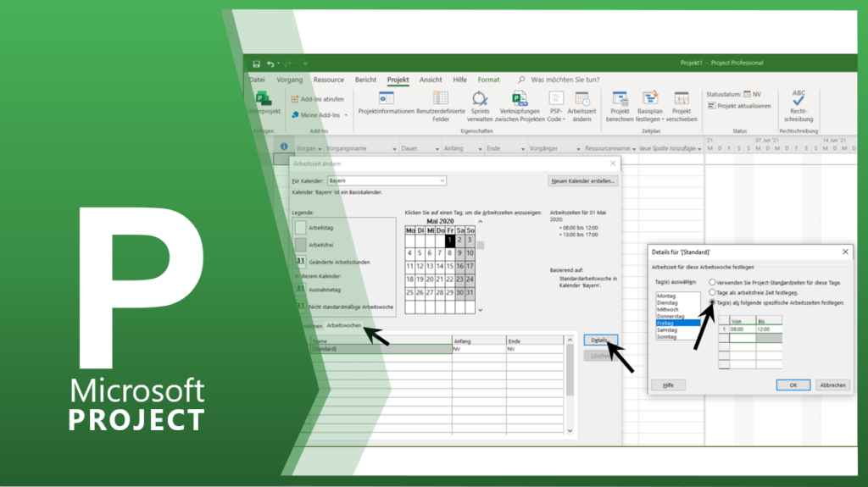Click the Undo arrow icon
Viewport: 868px width, 487px height.
[270, 64]
